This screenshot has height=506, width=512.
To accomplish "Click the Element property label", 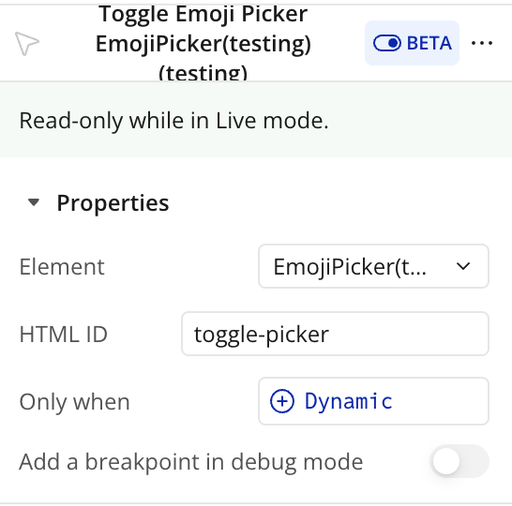I will (x=62, y=267).
